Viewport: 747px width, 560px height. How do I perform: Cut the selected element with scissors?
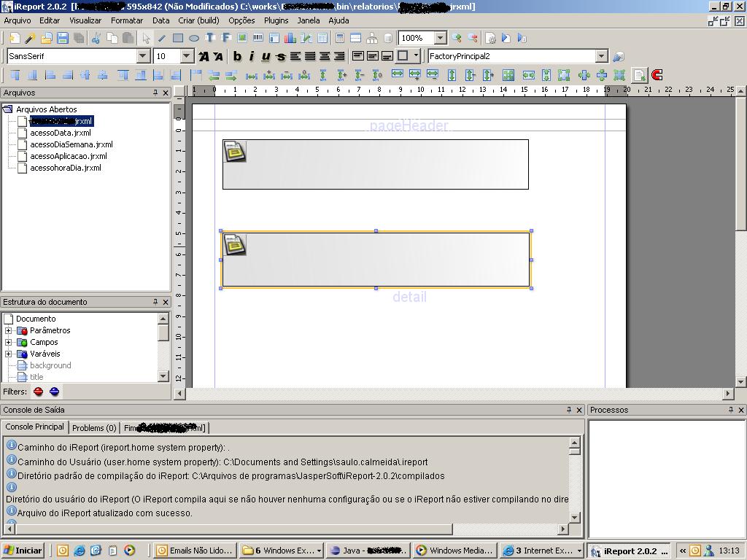96,38
